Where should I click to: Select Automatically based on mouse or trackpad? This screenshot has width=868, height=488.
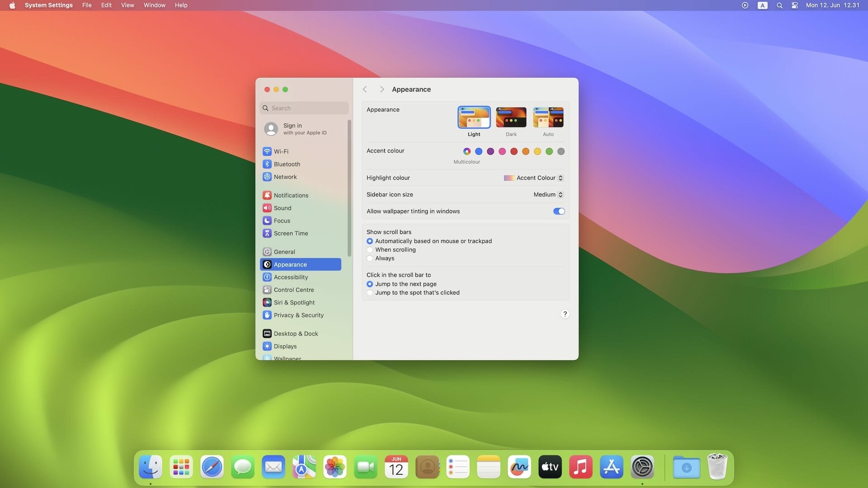(370, 241)
